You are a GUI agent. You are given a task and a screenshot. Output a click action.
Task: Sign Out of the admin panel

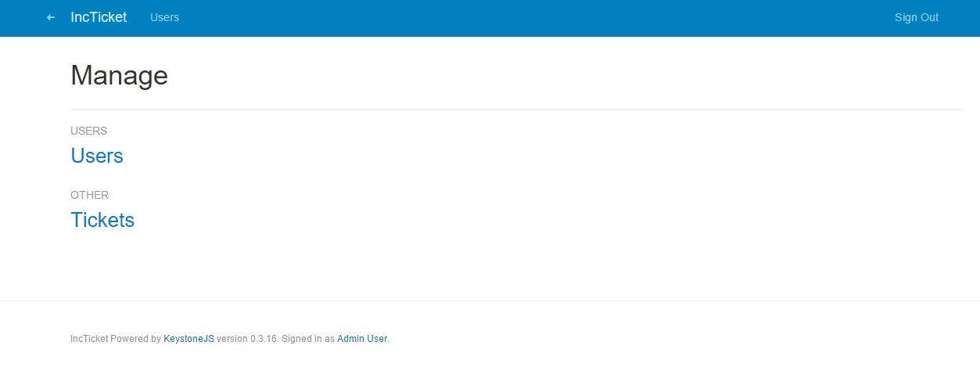916,17
